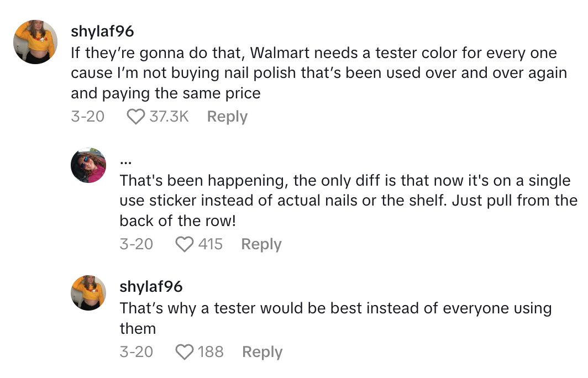
Task: Click the 37.3K like count
Action: coord(169,117)
